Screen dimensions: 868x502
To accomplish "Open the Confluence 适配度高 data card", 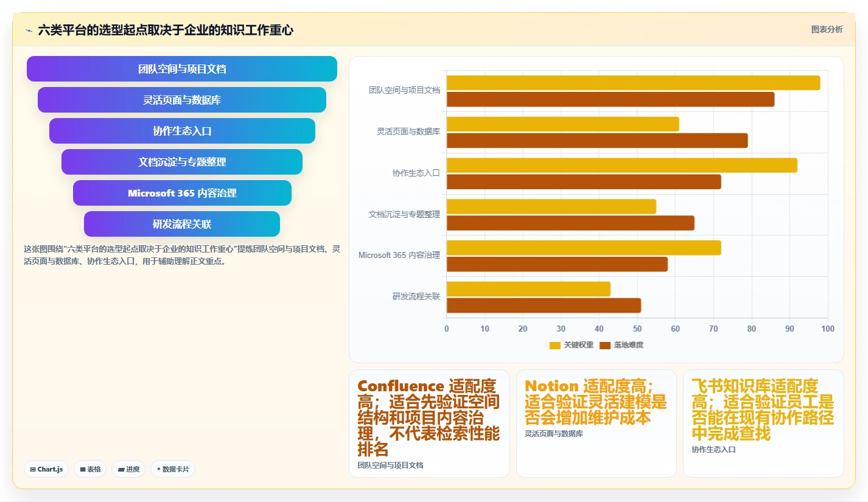I will [429, 424].
